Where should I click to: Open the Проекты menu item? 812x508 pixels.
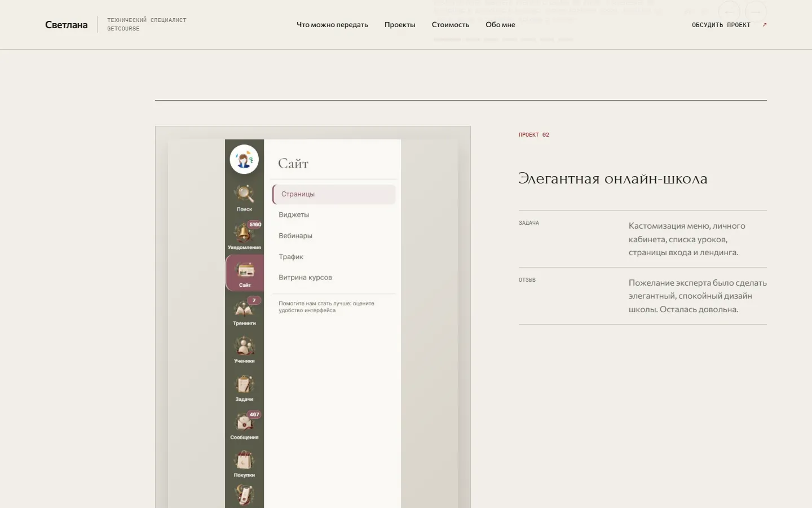pos(400,25)
